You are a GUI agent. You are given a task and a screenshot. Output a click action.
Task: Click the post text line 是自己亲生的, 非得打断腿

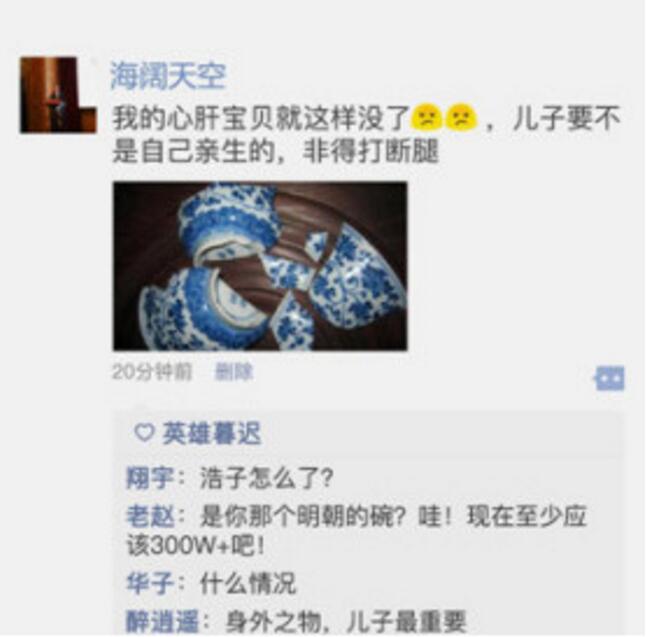pos(275,152)
